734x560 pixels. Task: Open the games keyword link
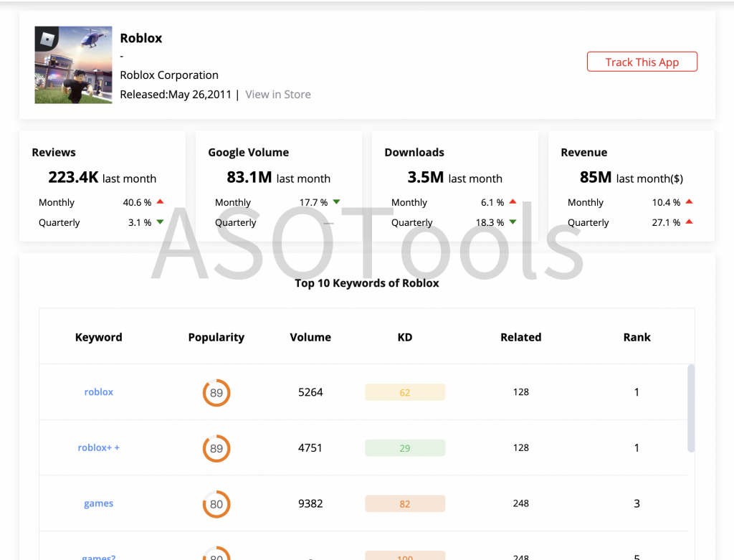tap(99, 503)
